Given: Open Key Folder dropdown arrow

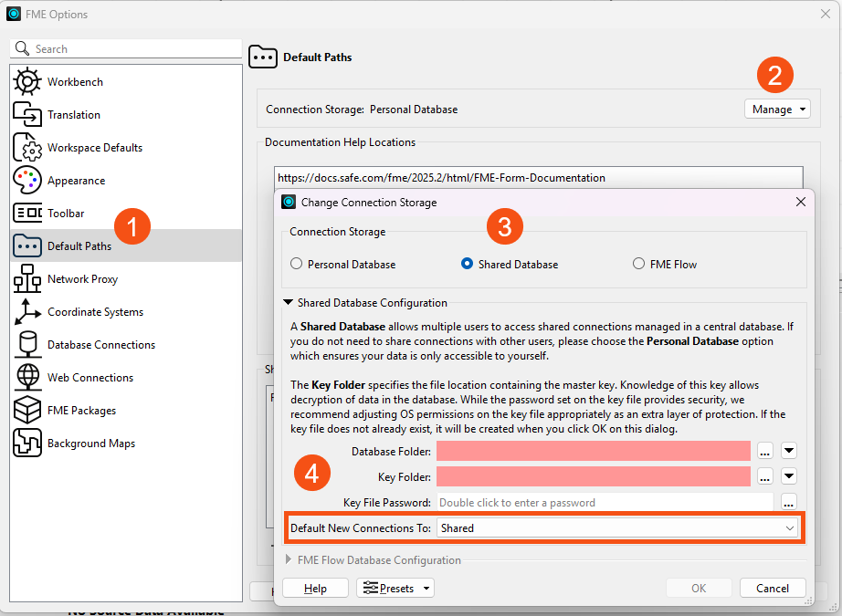Looking at the screenshot, I should pos(789,476).
